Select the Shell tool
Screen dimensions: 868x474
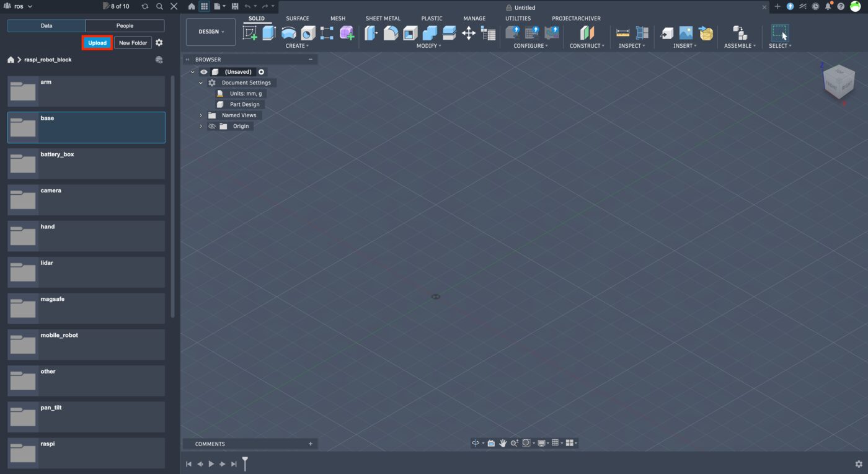point(410,33)
